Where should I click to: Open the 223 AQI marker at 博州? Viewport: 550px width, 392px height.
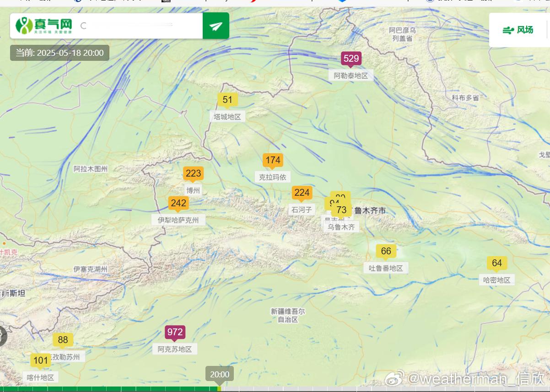tap(193, 173)
